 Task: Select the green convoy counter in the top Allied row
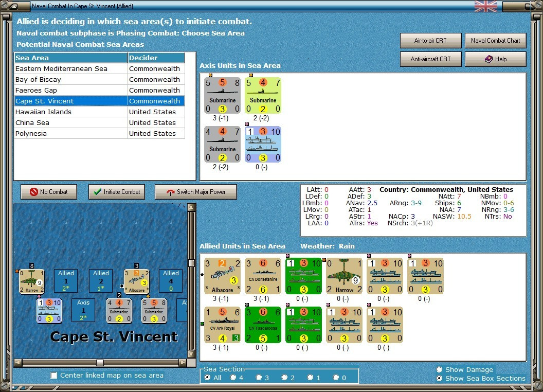pos(304,276)
